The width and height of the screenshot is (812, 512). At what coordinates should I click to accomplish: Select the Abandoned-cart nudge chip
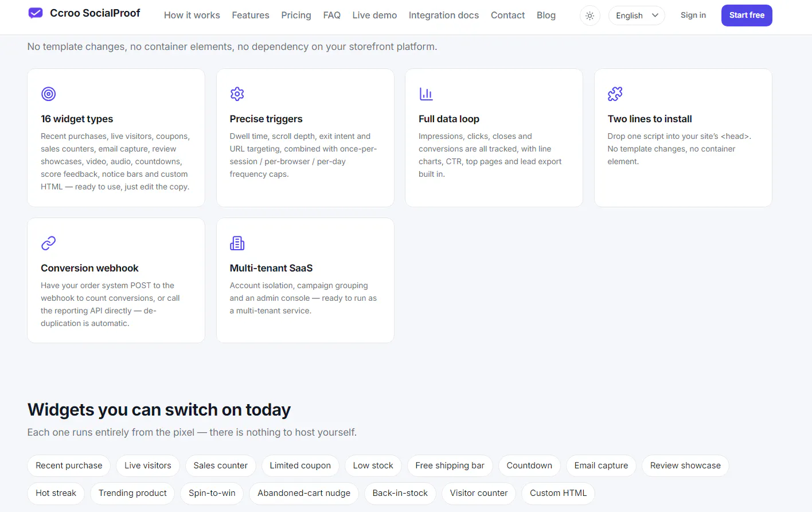point(304,493)
